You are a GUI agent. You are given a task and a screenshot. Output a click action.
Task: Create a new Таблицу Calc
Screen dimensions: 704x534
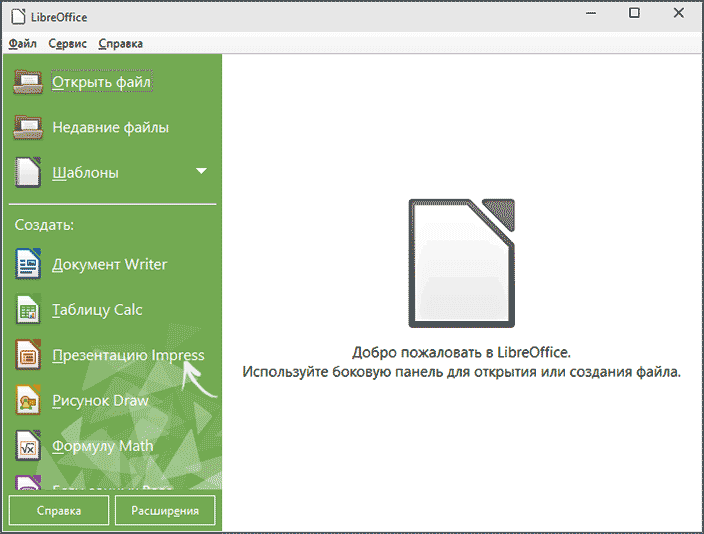97,310
